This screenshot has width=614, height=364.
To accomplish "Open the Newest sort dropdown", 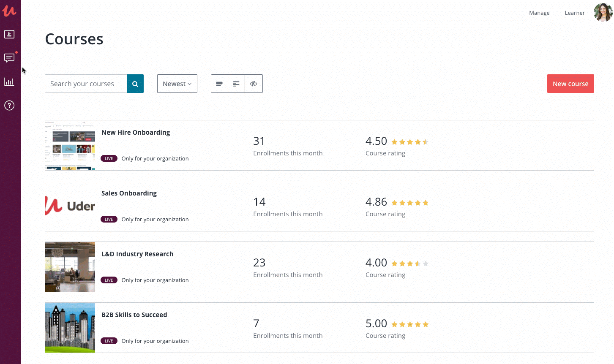I will (177, 84).
